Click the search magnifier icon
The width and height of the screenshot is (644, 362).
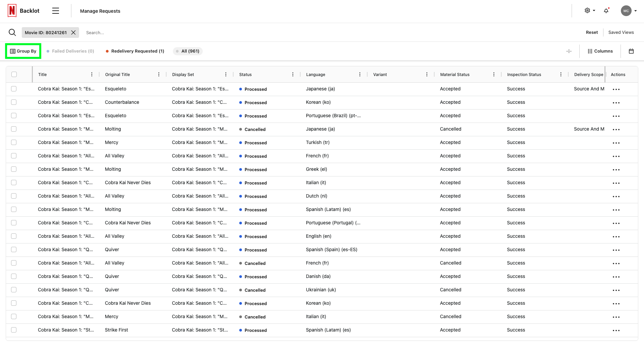click(12, 32)
